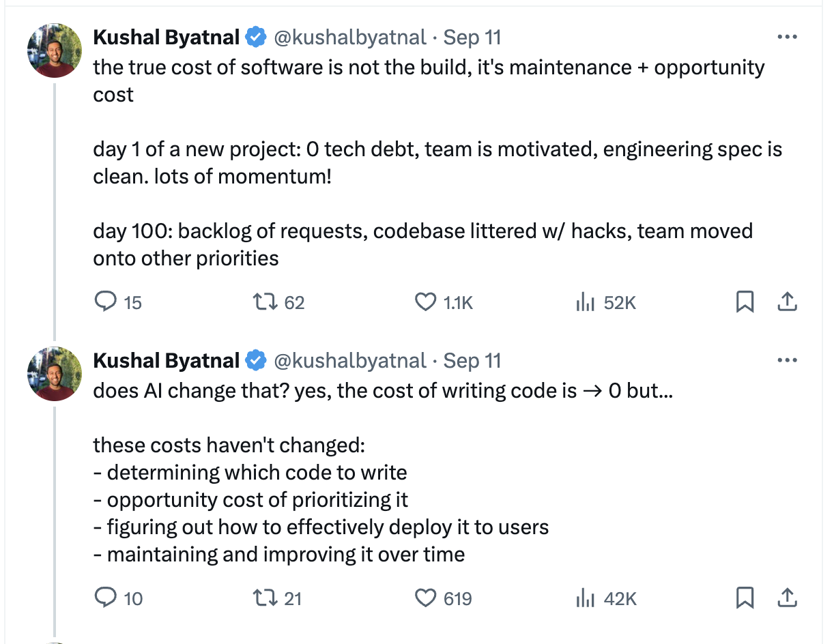Bookmark the first tweet about software cost
The image size is (834, 644).
[745, 302]
